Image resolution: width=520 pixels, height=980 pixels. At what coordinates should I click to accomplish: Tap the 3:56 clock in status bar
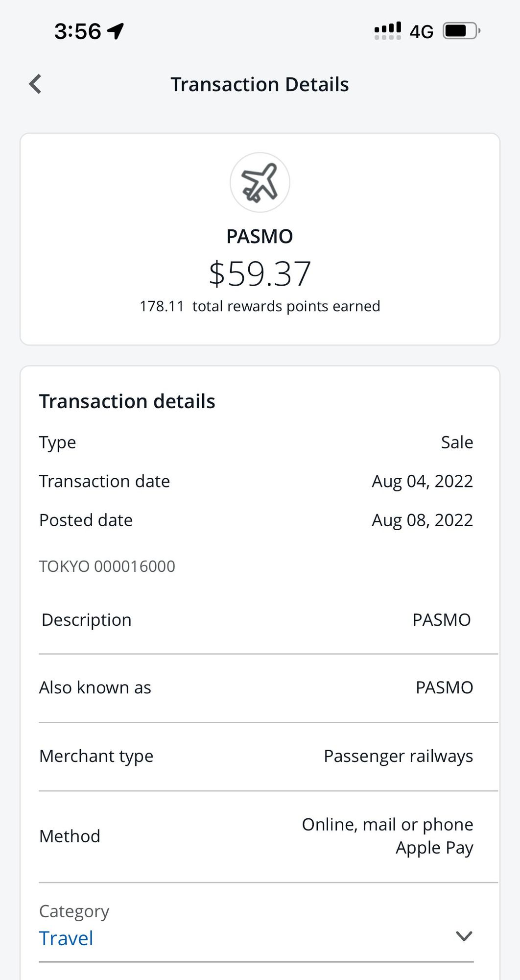77,31
